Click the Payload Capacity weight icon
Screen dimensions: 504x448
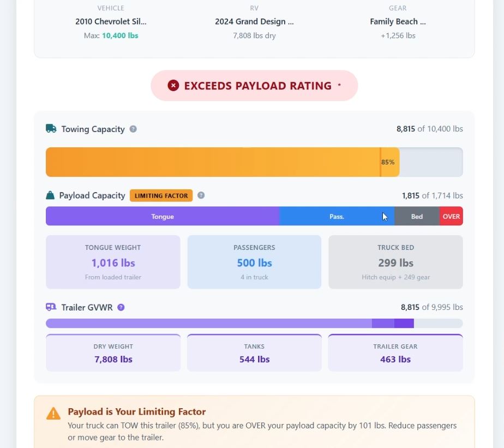pyautogui.click(x=50, y=195)
